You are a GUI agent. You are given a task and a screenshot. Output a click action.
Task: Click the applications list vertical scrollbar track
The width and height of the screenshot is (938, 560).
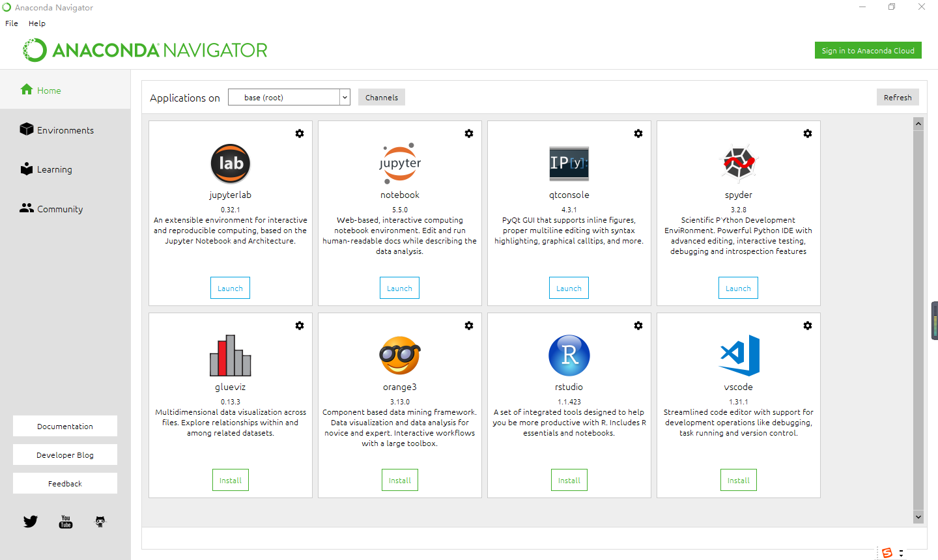tap(918, 319)
